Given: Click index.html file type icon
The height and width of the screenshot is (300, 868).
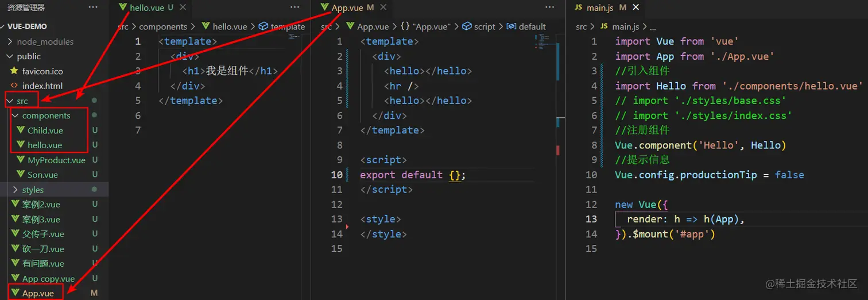Looking at the screenshot, I should [14, 86].
